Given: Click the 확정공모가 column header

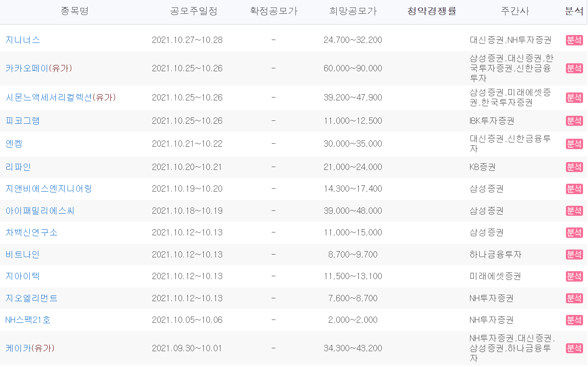Looking at the screenshot, I should pyautogui.click(x=274, y=11).
